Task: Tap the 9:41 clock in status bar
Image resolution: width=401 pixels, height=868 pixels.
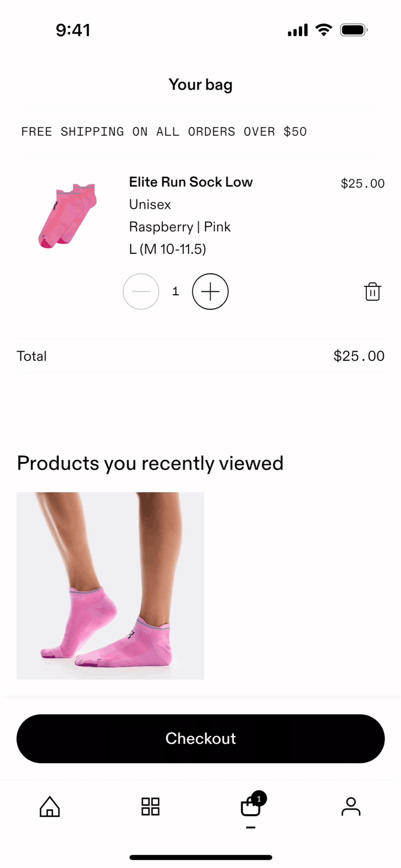Action: 73,30
